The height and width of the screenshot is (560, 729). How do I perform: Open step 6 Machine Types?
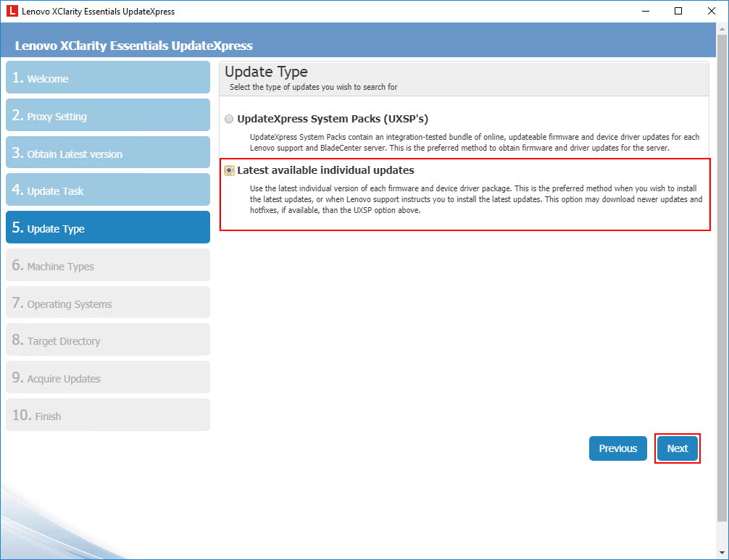(x=108, y=265)
